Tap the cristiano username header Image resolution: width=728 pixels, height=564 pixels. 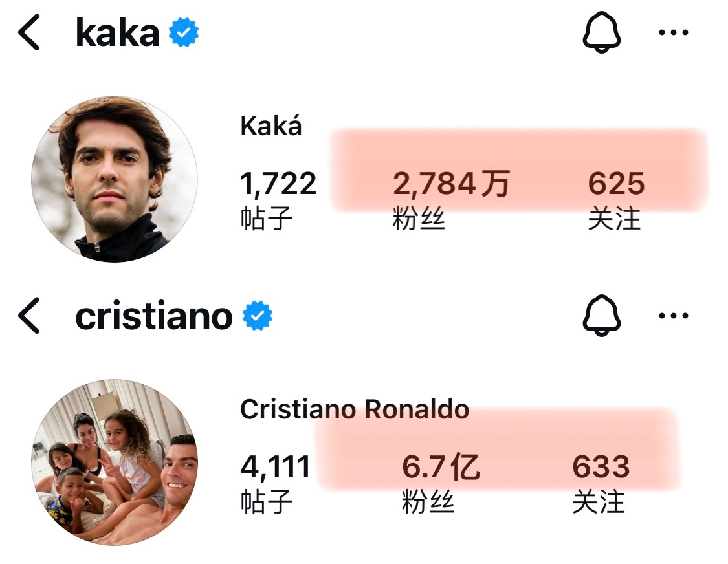pos(153,316)
